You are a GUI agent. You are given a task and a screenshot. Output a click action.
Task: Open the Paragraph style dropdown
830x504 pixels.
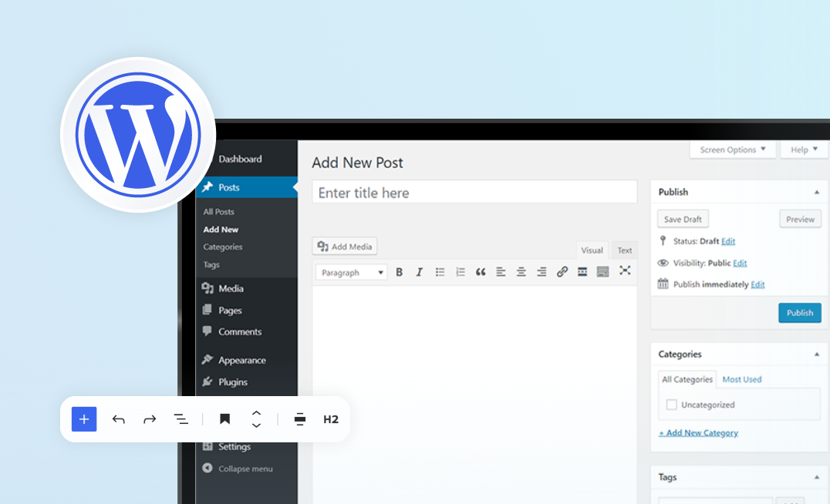[x=350, y=272]
